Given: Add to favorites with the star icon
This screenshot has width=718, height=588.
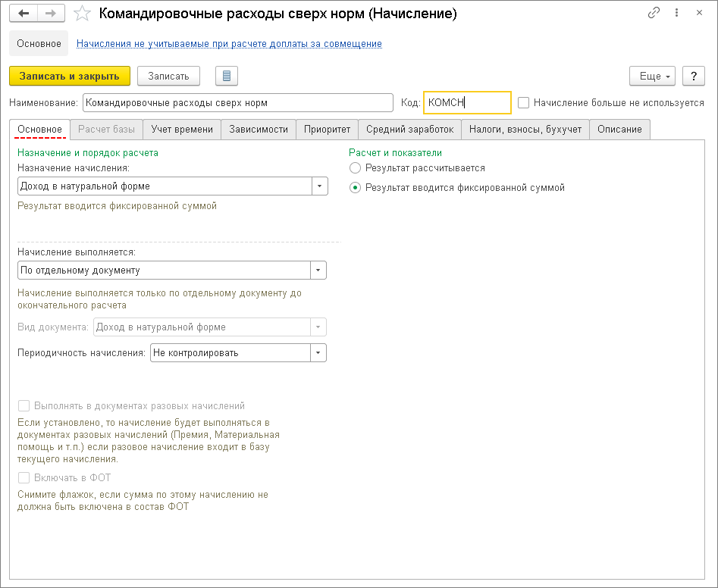Looking at the screenshot, I should point(82,14).
